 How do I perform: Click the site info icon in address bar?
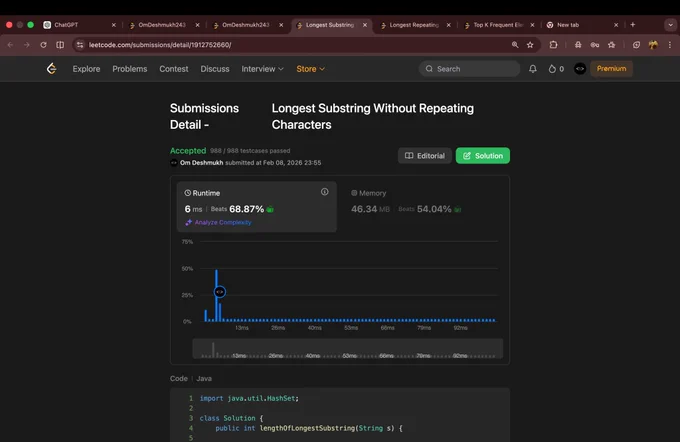coord(80,45)
